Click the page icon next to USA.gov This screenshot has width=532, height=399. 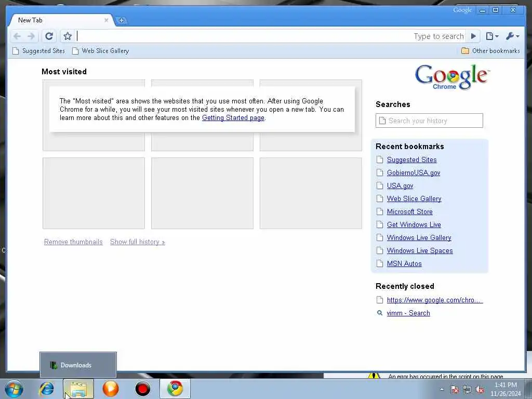click(380, 185)
